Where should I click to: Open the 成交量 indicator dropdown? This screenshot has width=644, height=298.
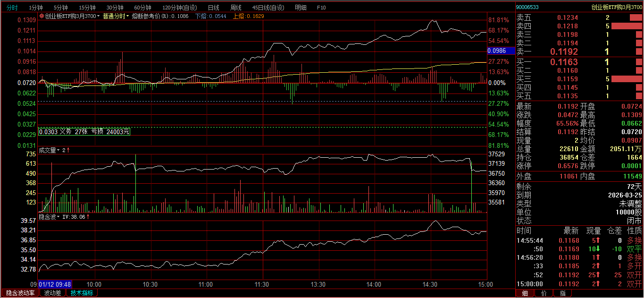(x=59, y=150)
